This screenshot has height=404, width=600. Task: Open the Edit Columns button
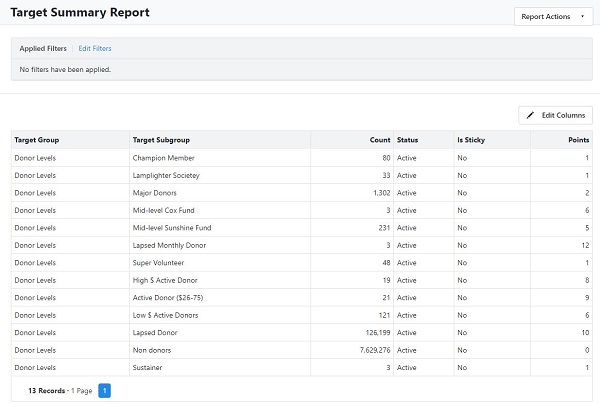click(x=555, y=115)
